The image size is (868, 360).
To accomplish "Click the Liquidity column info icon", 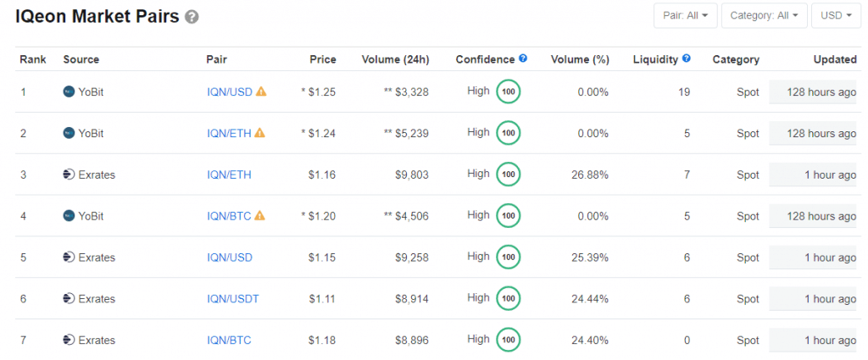I will (x=687, y=58).
